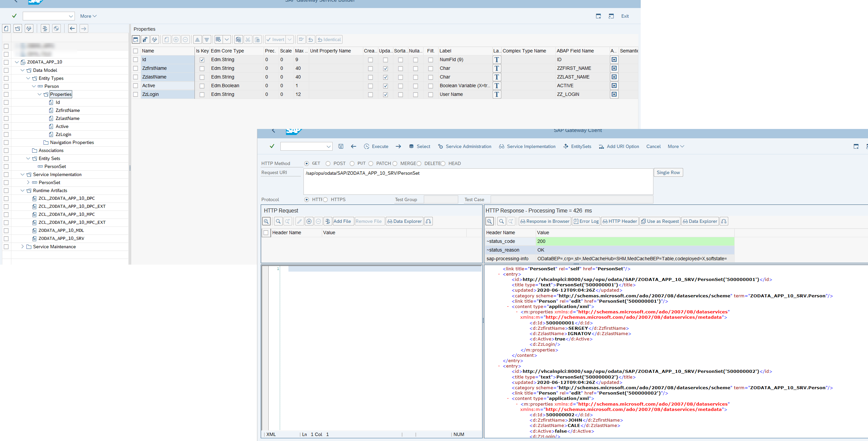Click the Copy text icon in Properties toolbar

[238, 40]
